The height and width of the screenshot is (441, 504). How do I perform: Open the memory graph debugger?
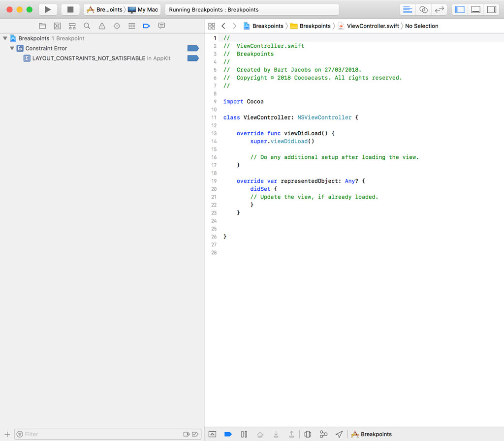[x=324, y=434]
